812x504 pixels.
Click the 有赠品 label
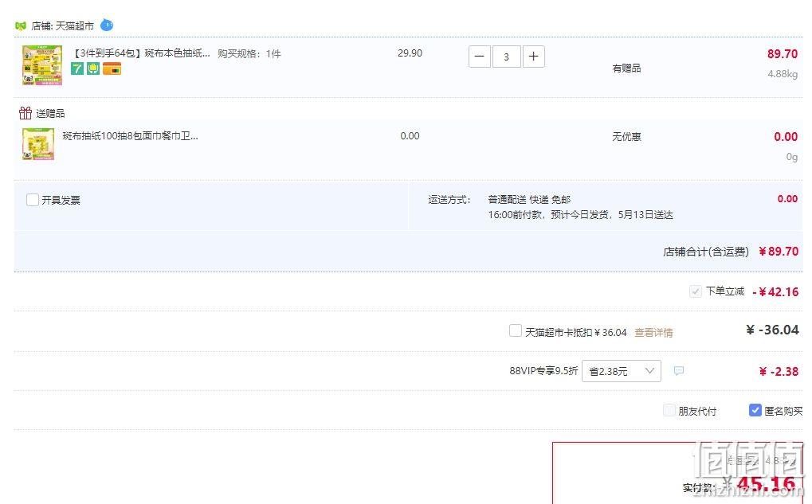(x=626, y=68)
